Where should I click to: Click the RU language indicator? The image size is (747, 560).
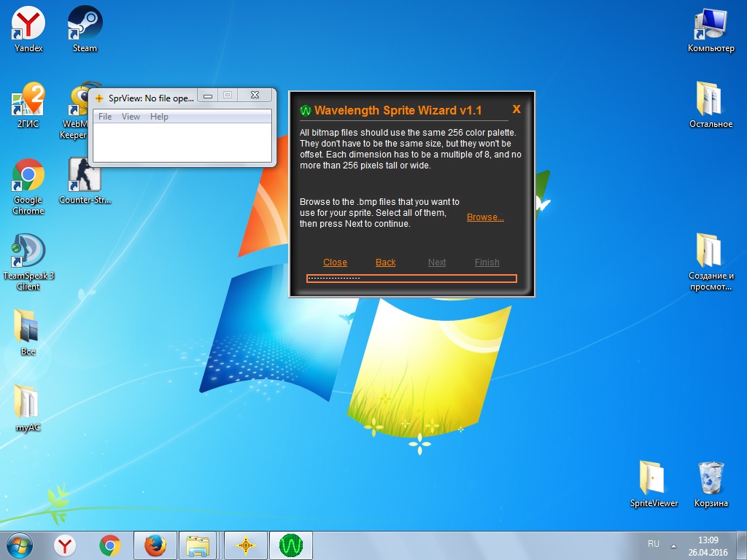[x=653, y=544]
